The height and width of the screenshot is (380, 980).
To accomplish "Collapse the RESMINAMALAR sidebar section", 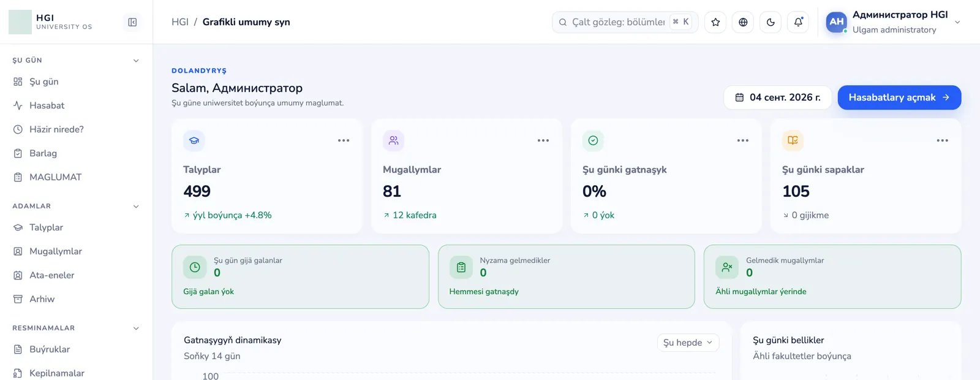I will pyautogui.click(x=136, y=329).
